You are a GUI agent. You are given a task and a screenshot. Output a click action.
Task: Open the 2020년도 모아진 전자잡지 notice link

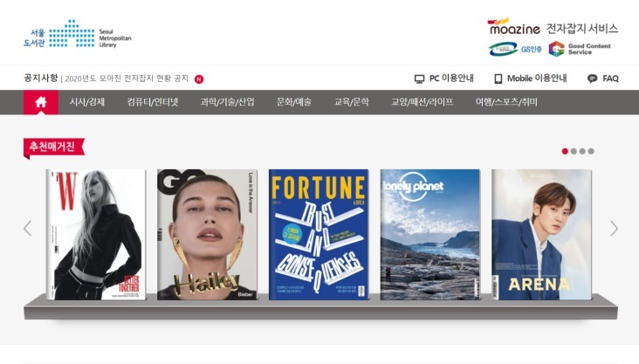coord(127,79)
